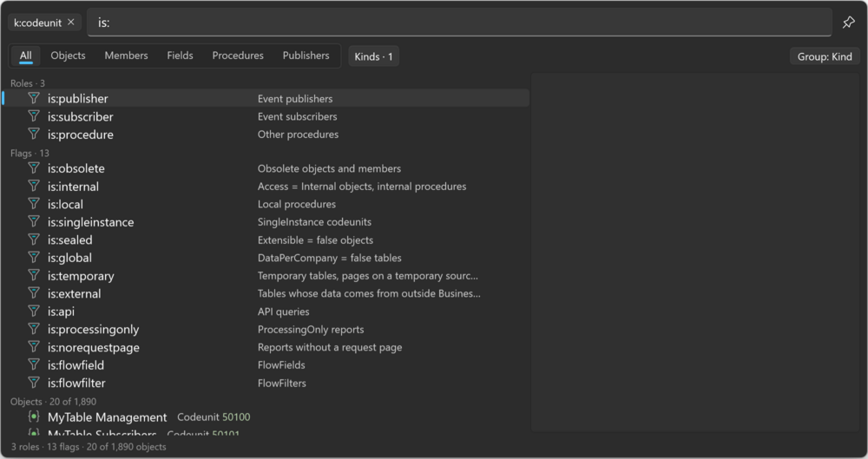Click the filter icon next to is:internal

(34, 186)
